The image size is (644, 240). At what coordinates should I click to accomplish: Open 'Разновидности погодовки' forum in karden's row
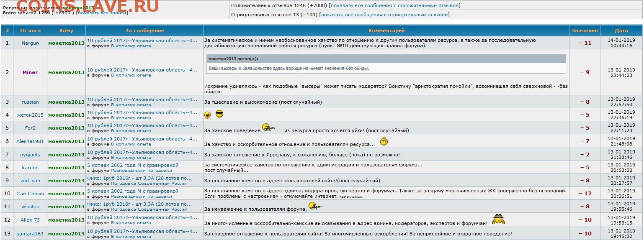[142, 171]
